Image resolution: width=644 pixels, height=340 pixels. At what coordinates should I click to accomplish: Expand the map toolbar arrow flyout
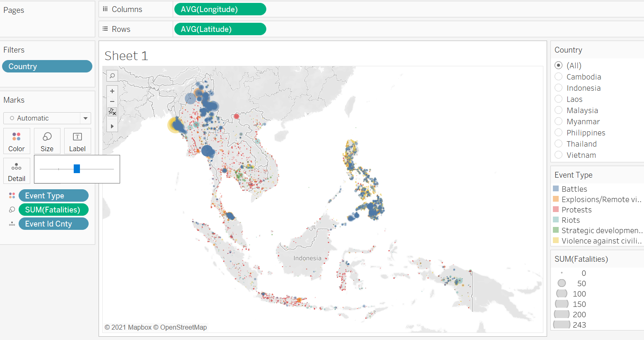112,126
